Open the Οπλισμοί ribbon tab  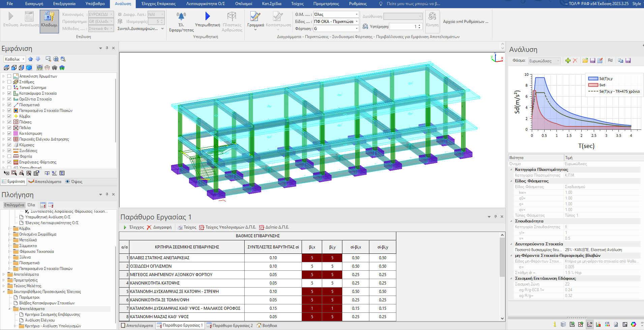[243, 4]
